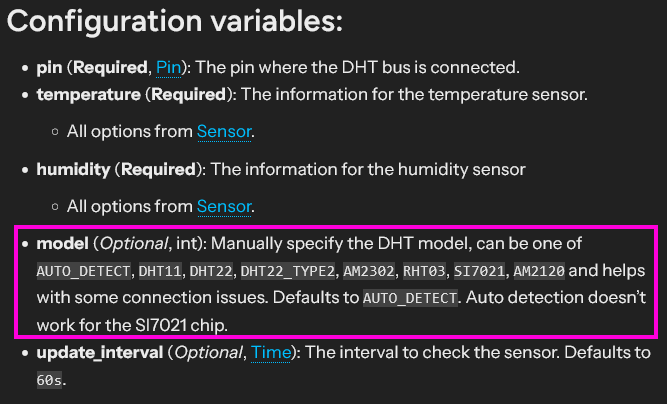Click the AM2302 code label

[x=366, y=272]
